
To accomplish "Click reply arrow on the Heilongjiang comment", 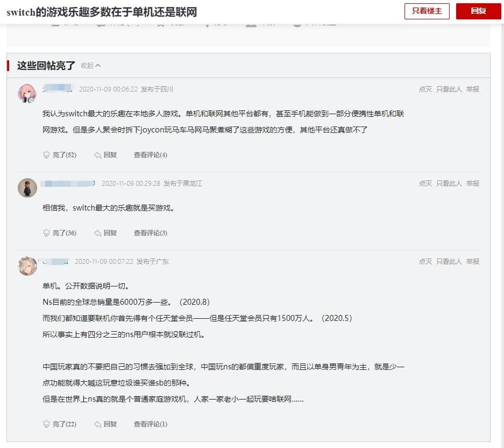I will (98, 233).
